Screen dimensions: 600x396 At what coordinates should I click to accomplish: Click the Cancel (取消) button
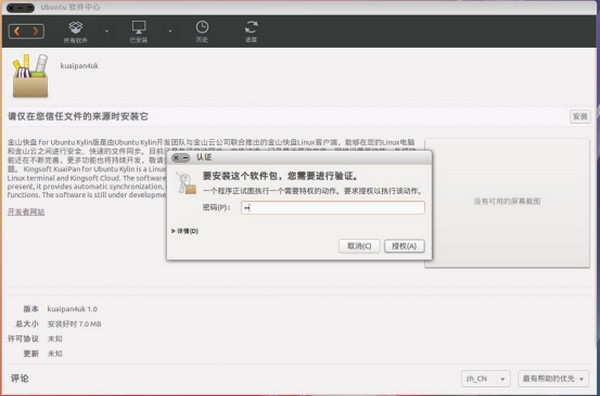tap(359, 246)
